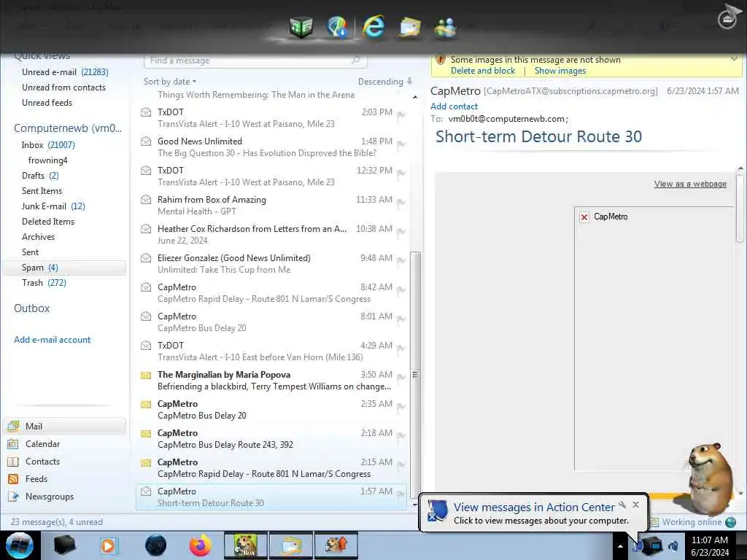
Task: Switch to the Feeds view
Action: click(36, 479)
